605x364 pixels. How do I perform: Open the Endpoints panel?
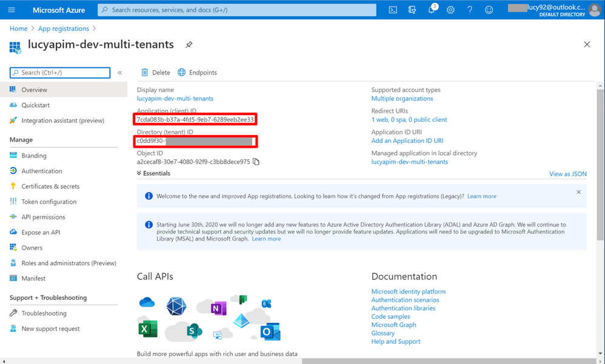(x=197, y=73)
